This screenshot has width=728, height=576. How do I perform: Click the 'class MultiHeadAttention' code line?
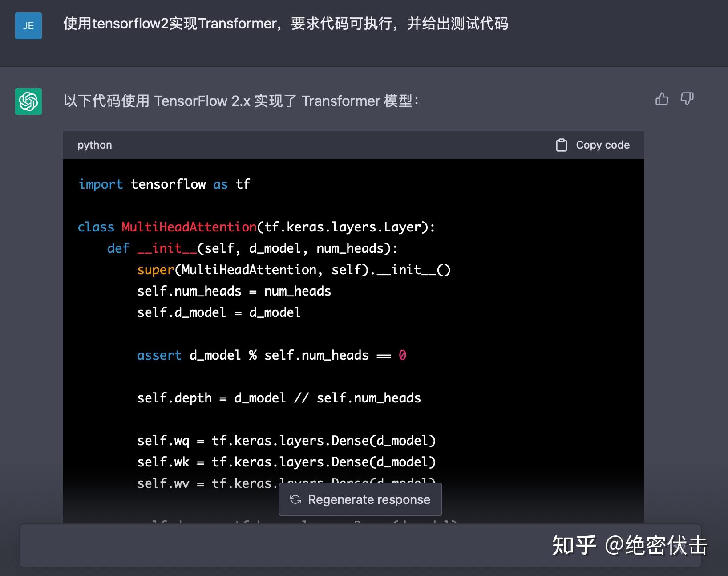256,227
